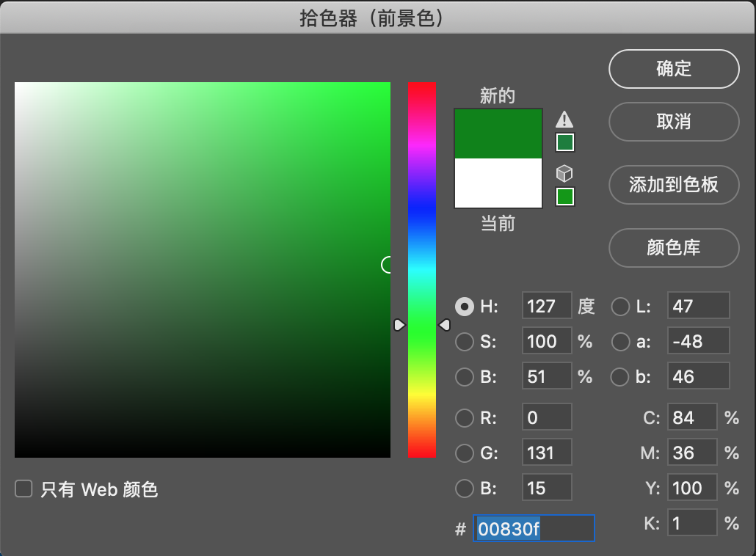Click the 拾色器（前景色）title text

[x=371, y=18]
